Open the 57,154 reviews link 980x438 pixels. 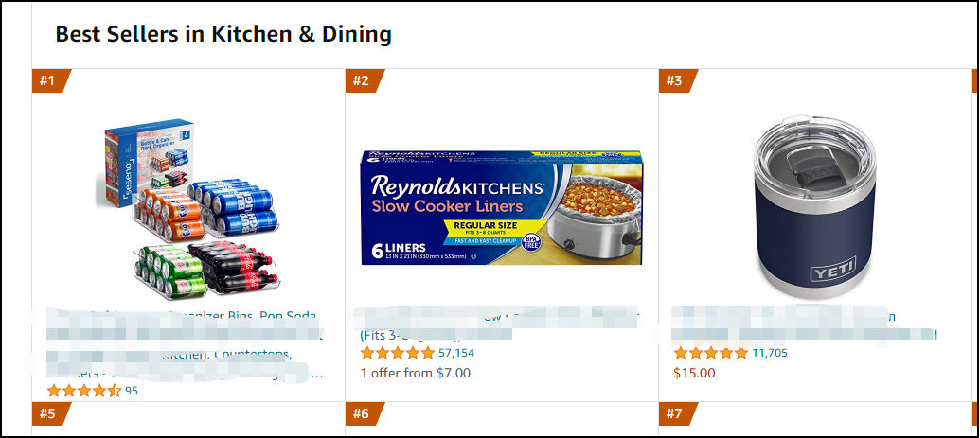tap(456, 353)
